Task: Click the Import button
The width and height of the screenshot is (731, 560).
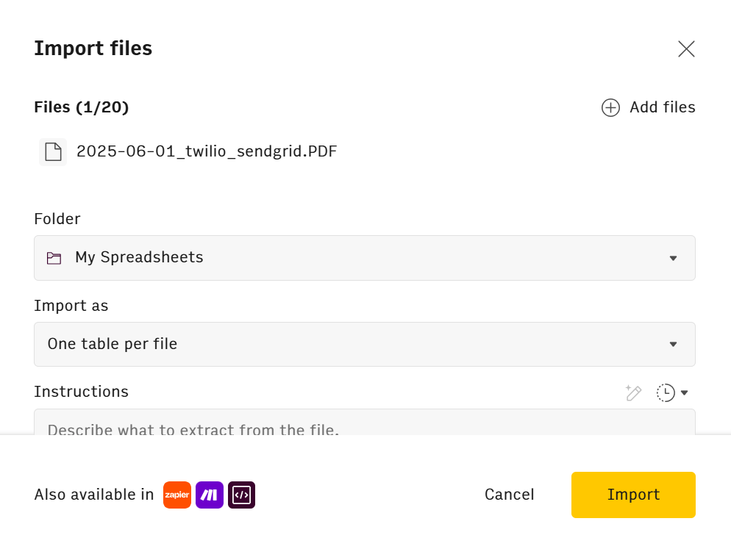Action: 632,495
